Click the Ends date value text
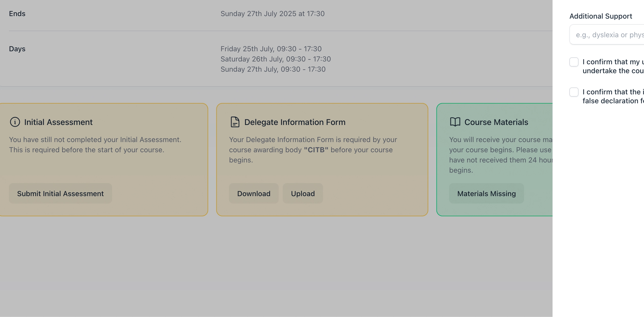This screenshot has width=644, height=317. pos(272,14)
